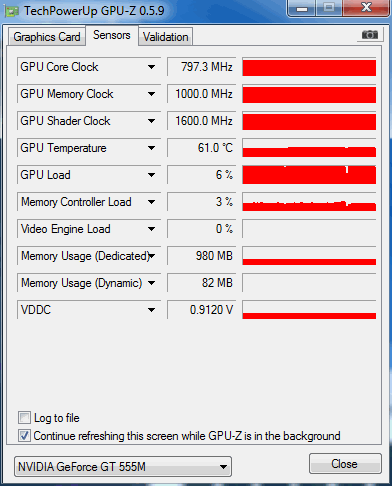Switch to the Graphics Card tab
The image size is (392, 486).
(47, 37)
